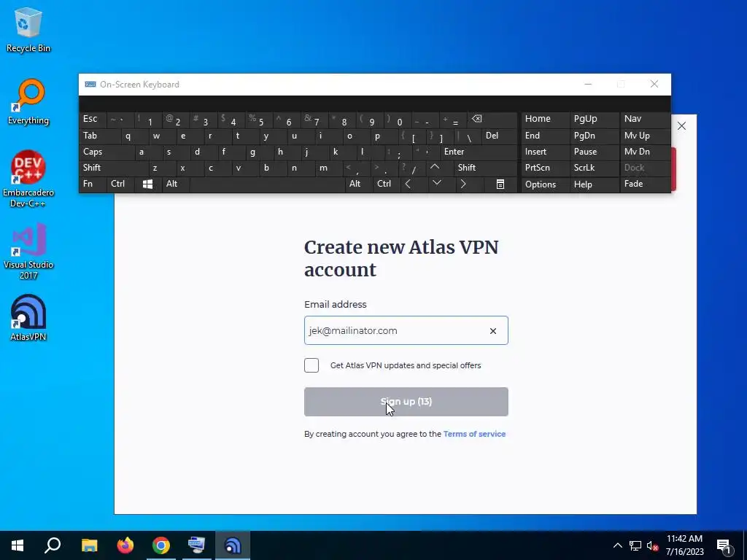This screenshot has height=560, width=747.
Task: Click the m key on On-Screen Keyboard
Action: point(328,168)
